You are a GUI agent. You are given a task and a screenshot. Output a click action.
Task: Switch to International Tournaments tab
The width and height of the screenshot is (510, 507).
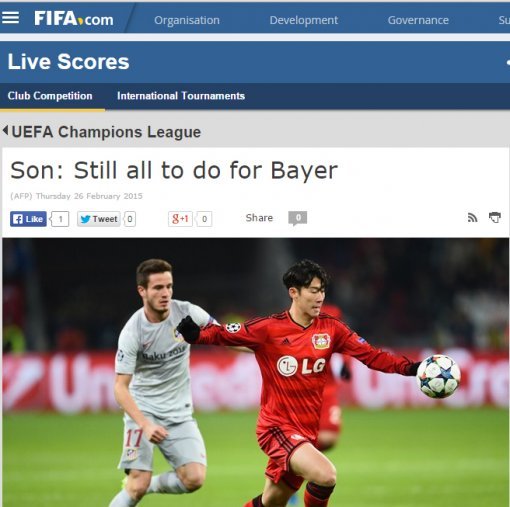181,96
